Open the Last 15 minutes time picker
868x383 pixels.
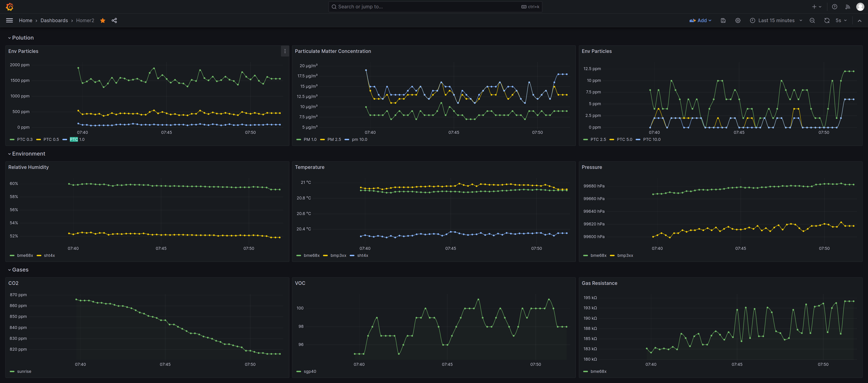776,21
